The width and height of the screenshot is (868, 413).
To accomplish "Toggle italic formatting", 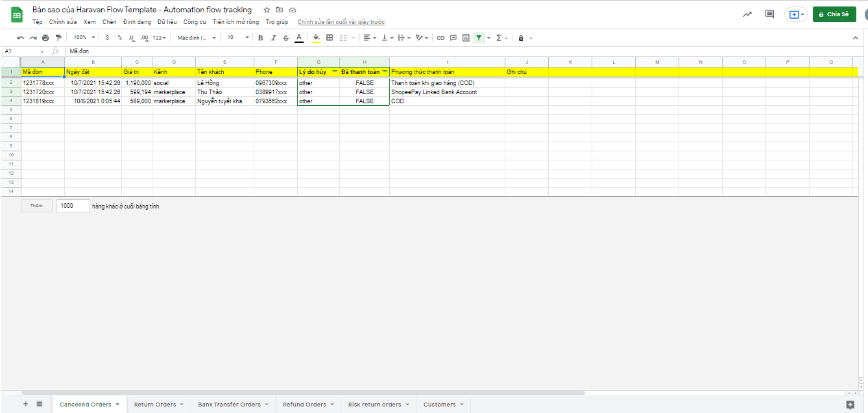I will pos(273,38).
